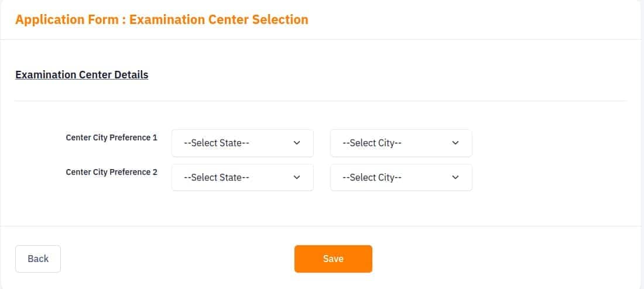Screen dimensions: 644x289
Task: Click the chevron arrow of Preference 2 state dropdown
Action: click(297, 177)
